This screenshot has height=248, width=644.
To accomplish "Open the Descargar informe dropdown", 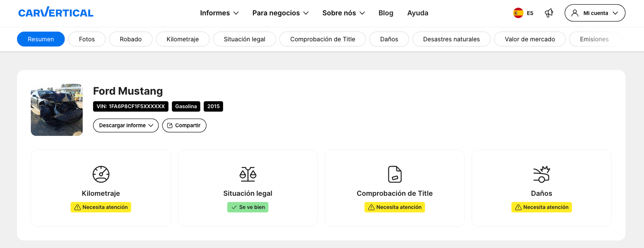I will tap(126, 126).
